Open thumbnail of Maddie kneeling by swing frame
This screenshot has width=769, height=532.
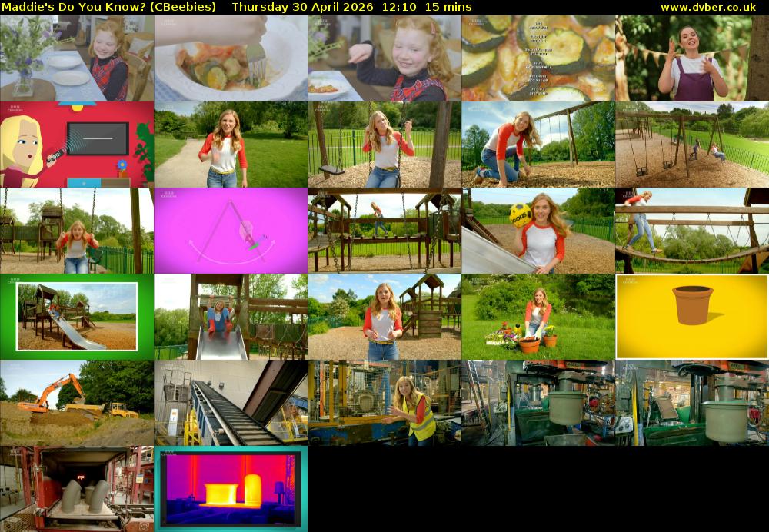click(x=538, y=145)
